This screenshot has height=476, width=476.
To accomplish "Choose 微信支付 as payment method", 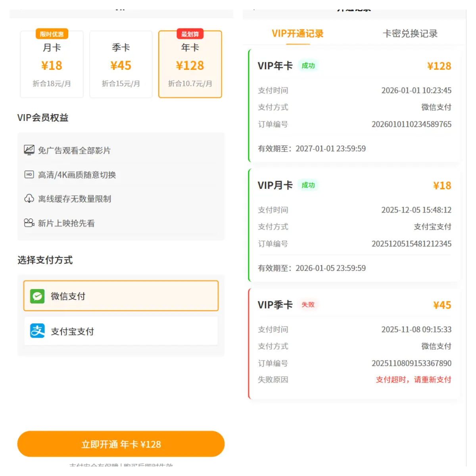I will [x=121, y=296].
